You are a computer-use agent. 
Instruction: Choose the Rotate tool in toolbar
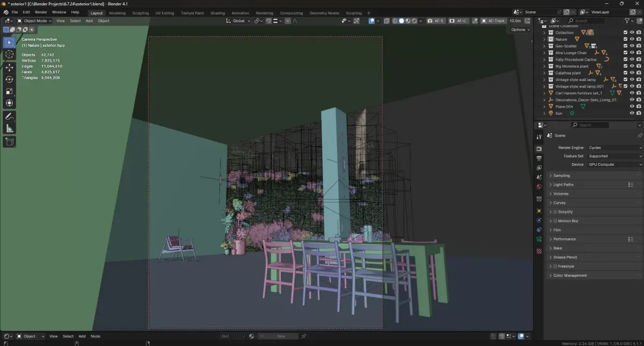10,79
